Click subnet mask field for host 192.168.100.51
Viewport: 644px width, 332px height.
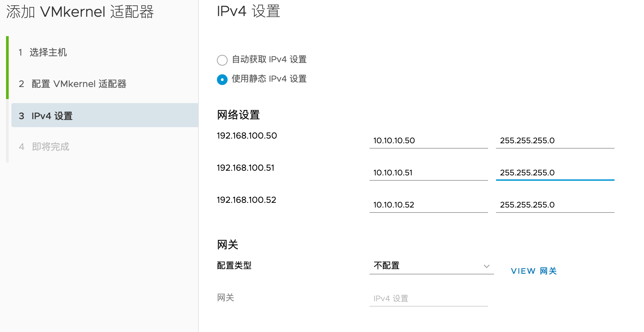point(555,173)
